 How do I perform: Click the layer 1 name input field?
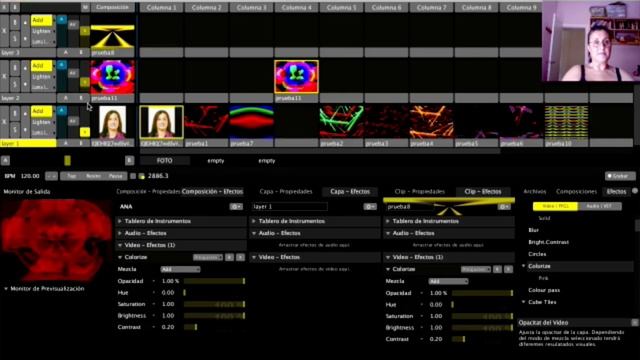[x=290, y=207]
